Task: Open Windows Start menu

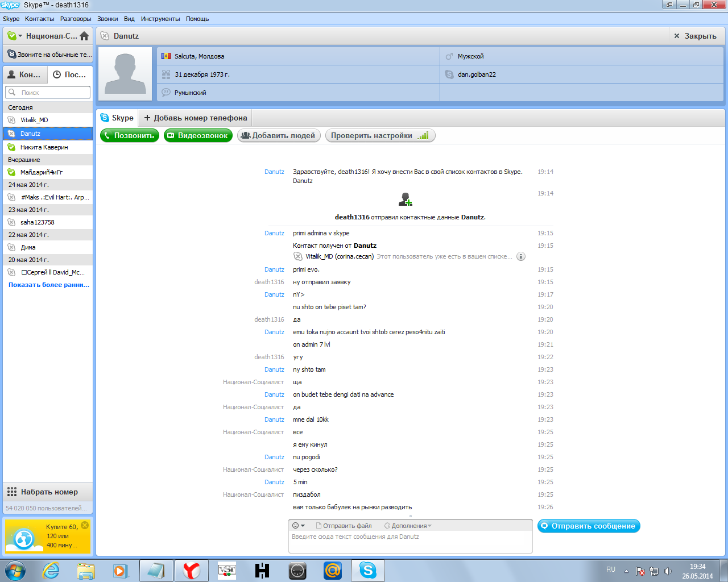Action: tap(15, 571)
